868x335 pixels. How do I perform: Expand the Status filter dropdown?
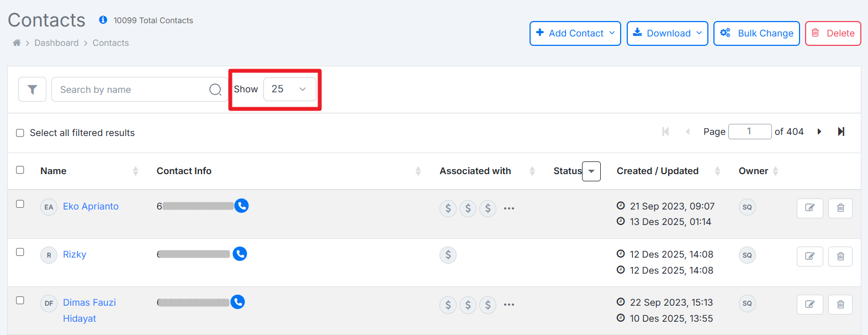click(x=591, y=171)
